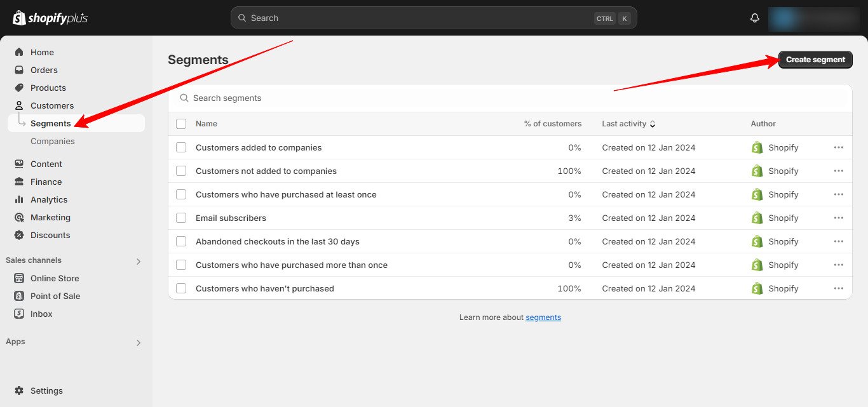The height and width of the screenshot is (407, 868).
Task: Open the Products section
Action: point(20,88)
